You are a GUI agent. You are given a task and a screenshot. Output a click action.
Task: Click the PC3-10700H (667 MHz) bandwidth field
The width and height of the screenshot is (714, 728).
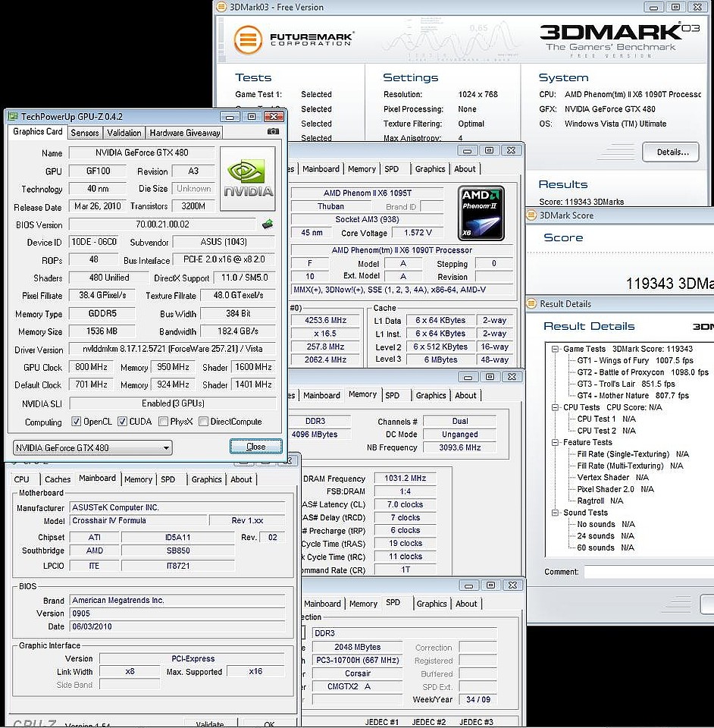click(357, 661)
